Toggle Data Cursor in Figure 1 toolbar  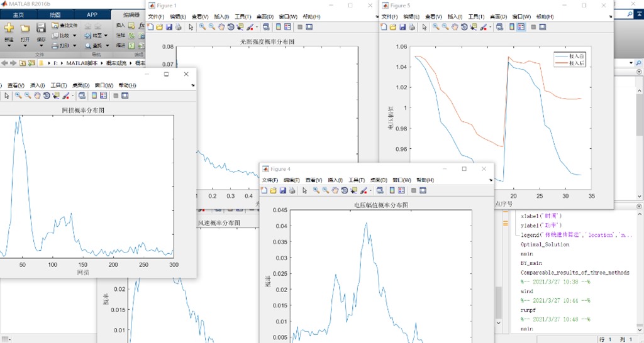(x=240, y=27)
